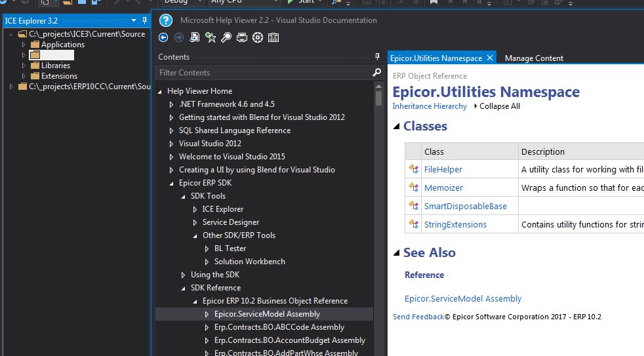Collapse Other SDK/ERP Tools node
This screenshot has height=356, width=644.
pyautogui.click(x=195, y=236)
